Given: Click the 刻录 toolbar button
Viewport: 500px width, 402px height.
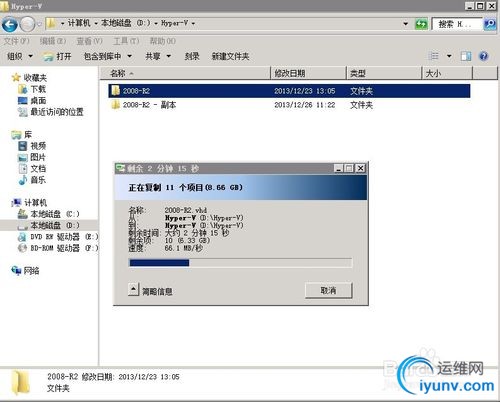Looking at the screenshot, I should tap(192, 56).
